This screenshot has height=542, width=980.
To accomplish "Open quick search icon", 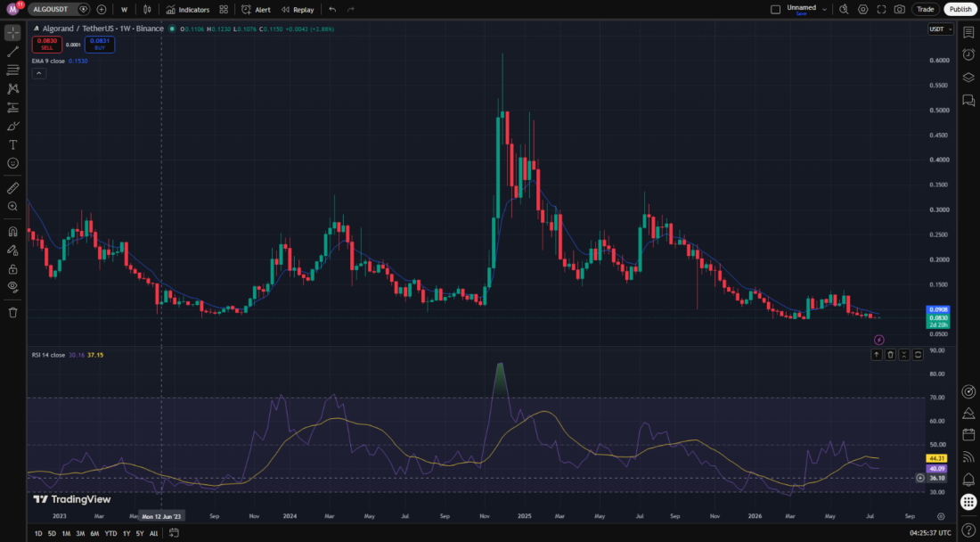I will pyautogui.click(x=844, y=10).
